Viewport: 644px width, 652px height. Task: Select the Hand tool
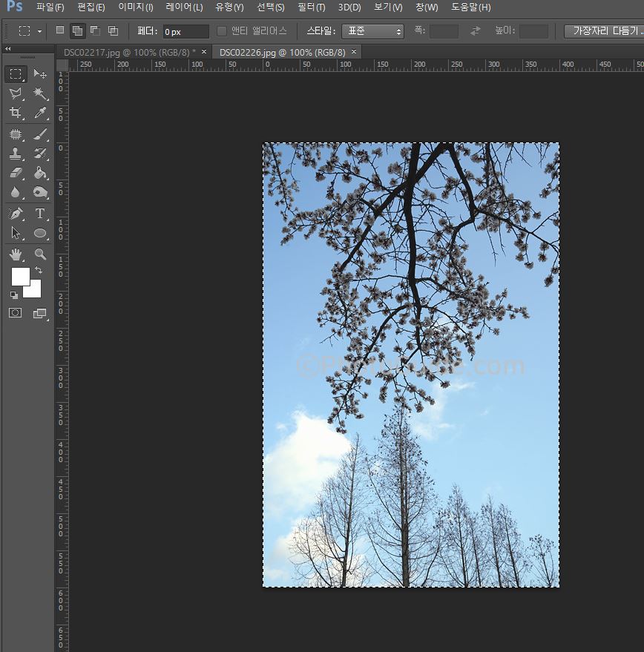[x=16, y=254]
